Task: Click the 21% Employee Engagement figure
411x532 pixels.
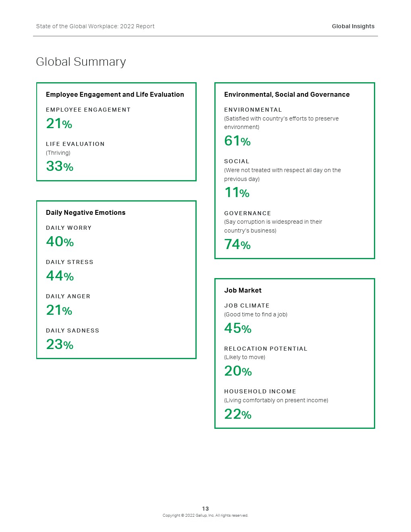Action: 59,123
